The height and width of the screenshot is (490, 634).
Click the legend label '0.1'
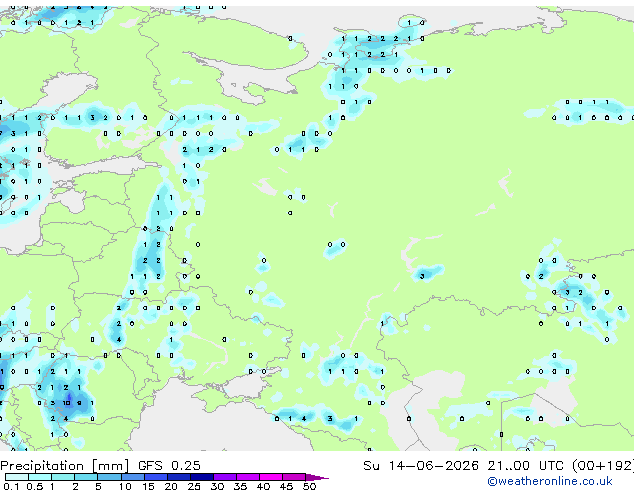click(11, 486)
